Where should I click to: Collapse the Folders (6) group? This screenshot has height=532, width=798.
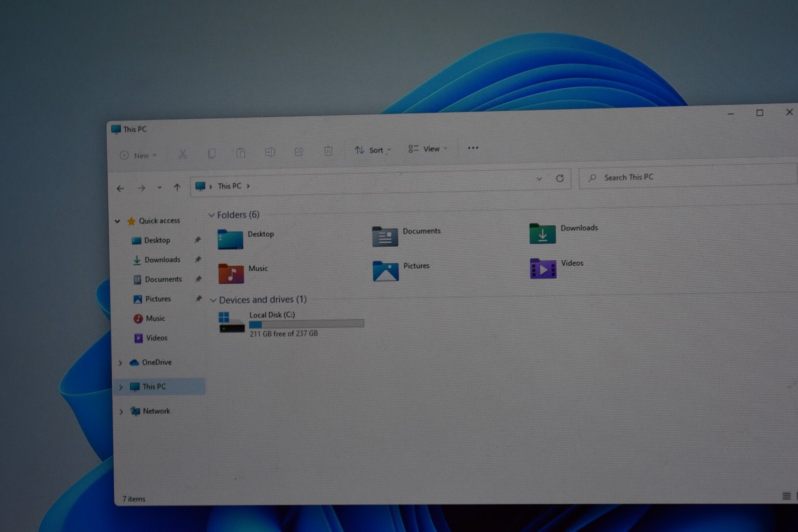[x=211, y=215]
